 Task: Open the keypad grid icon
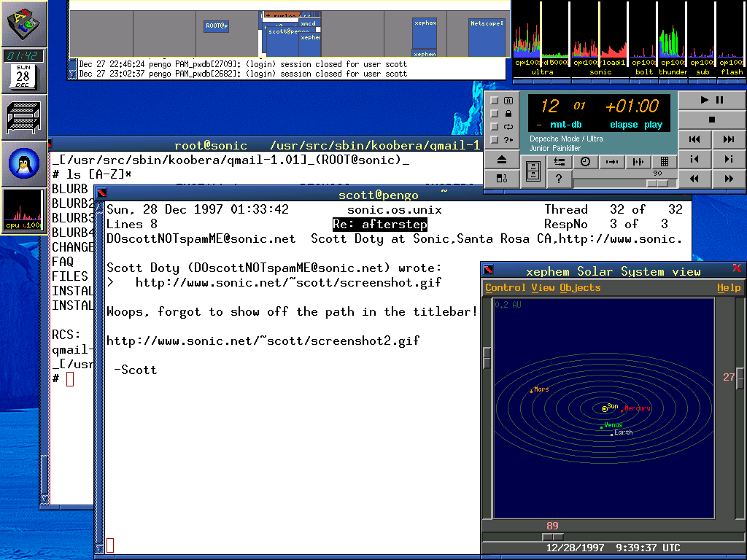point(664,162)
